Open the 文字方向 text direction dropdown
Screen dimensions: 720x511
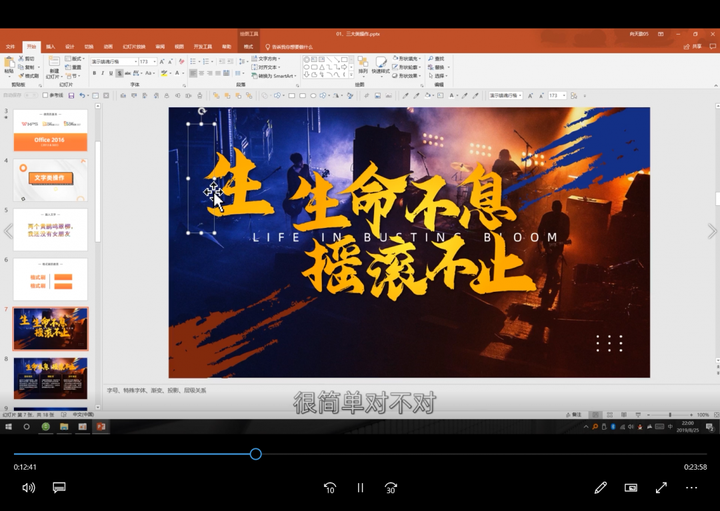pos(266,59)
